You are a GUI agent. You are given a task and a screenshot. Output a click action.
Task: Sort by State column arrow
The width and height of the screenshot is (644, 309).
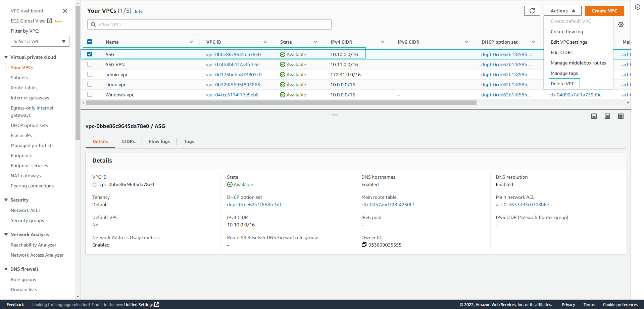(315, 42)
